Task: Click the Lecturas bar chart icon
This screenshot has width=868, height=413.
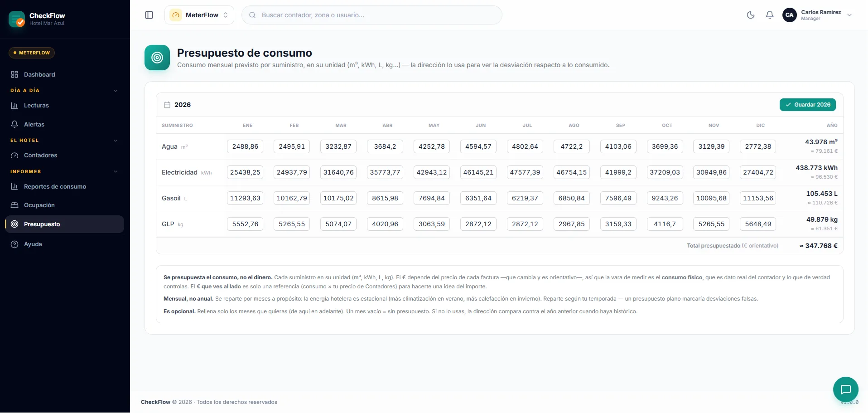Action: tap(14, 106)
